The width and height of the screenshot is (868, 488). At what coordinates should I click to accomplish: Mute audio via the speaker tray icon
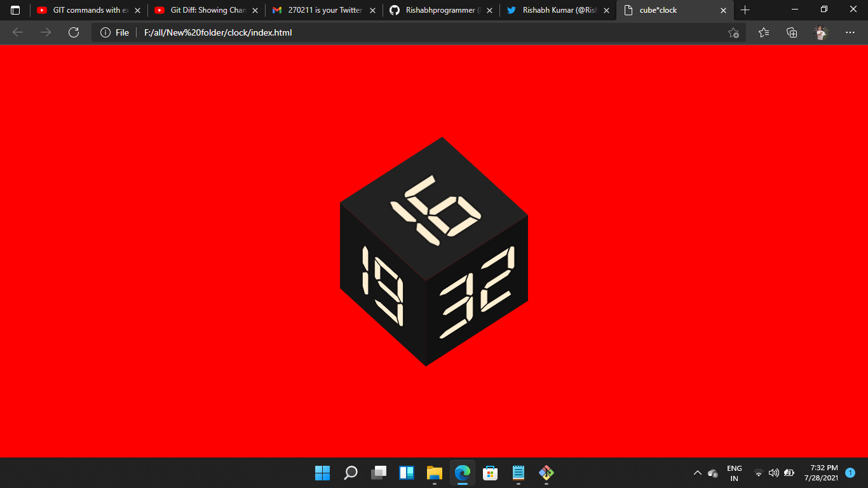coord(773,473)
